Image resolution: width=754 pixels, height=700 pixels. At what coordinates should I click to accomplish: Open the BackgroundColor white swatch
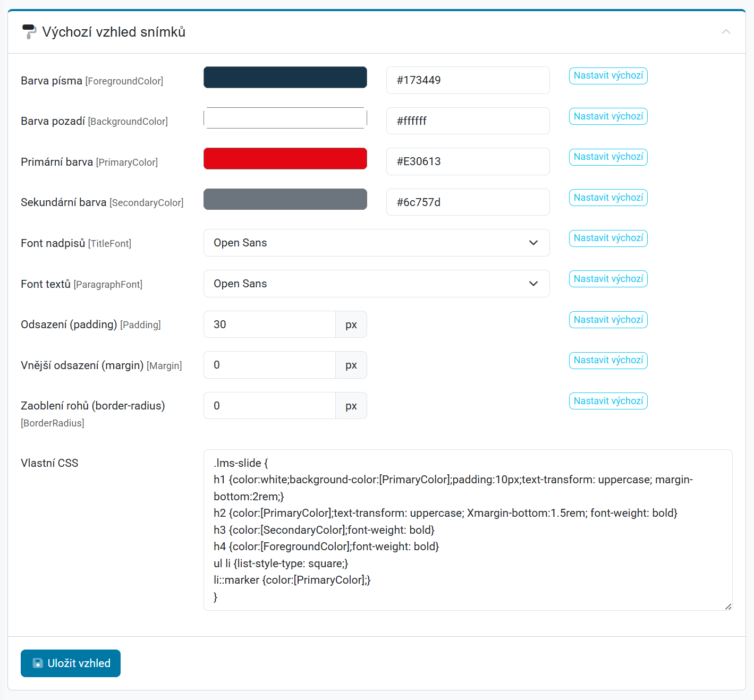pyautogui.click(x=285, y=118)
